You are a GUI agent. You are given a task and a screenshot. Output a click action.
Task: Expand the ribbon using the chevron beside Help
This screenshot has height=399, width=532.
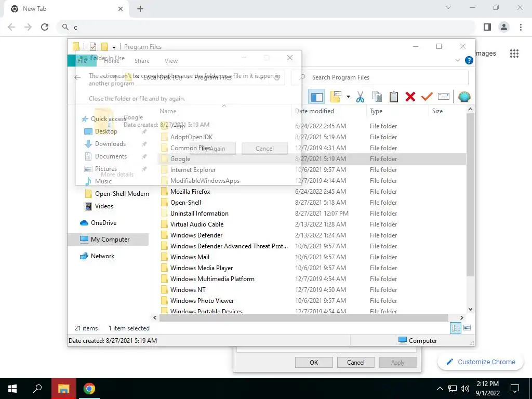click(x=457, y=60)
